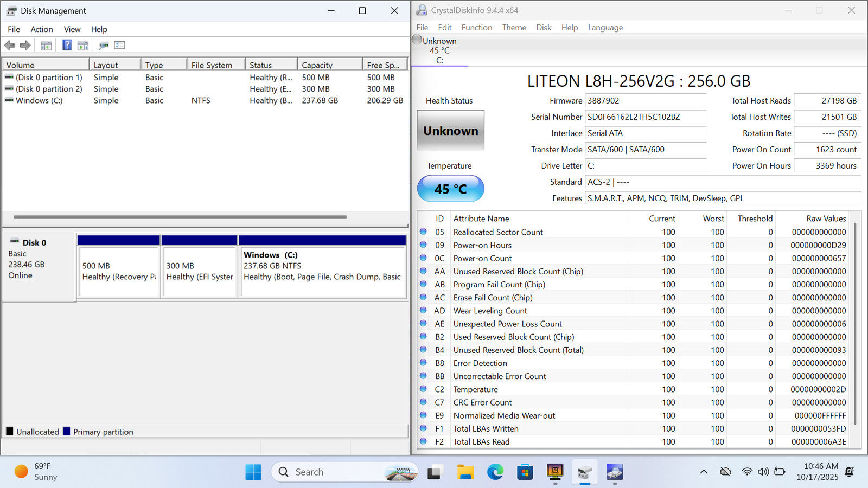Select the Windows (C:) partition block

(x=322, y=271)
